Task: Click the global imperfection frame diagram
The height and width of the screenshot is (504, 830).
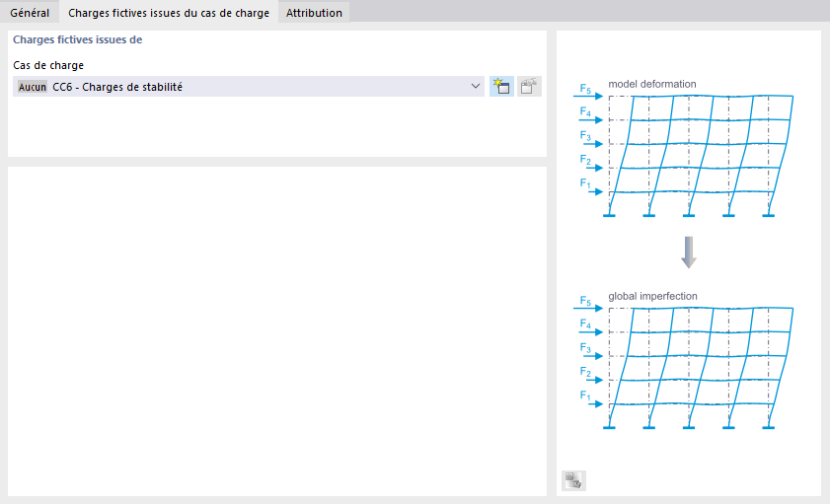Action: tap(691, 367)
